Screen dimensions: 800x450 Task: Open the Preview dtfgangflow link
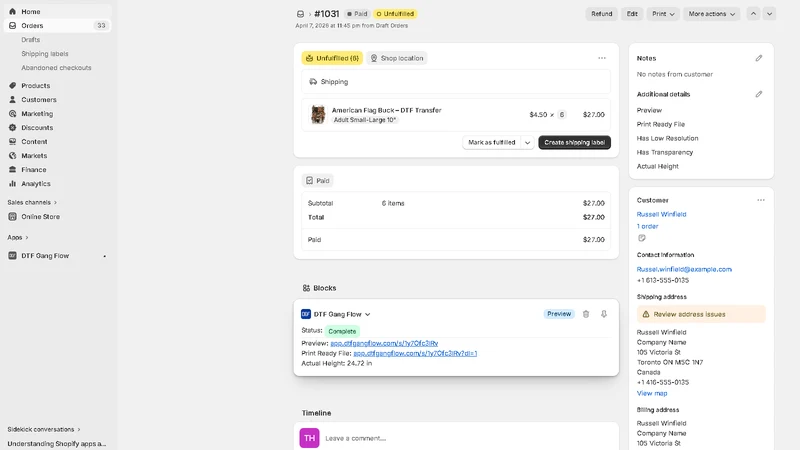pyautogui.click(x=384, y=343)
